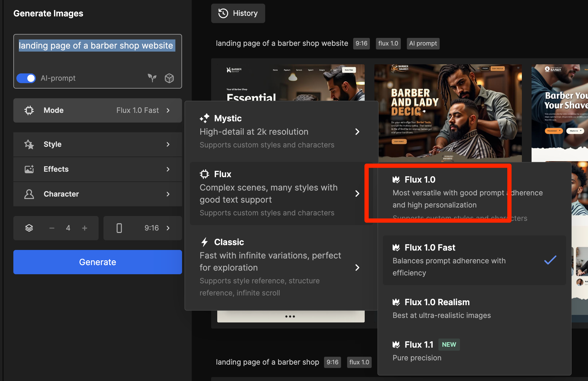Open the 9:16 aspect ratio selector
Screen dimensions: 588x381
(x=143, y=228)
